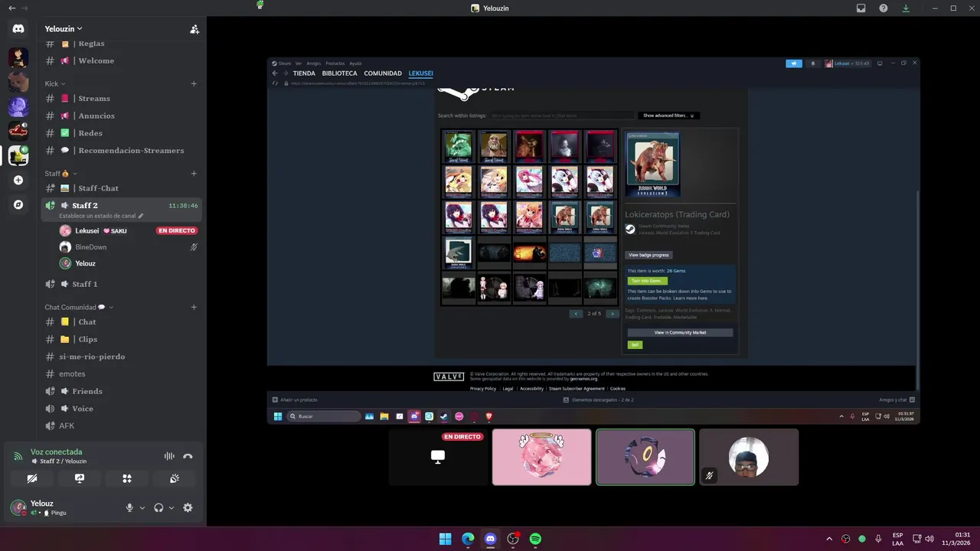The image size is (980, 551).
Task: Click the Add a Server plus icon
Action: click(x=18, y=180)
